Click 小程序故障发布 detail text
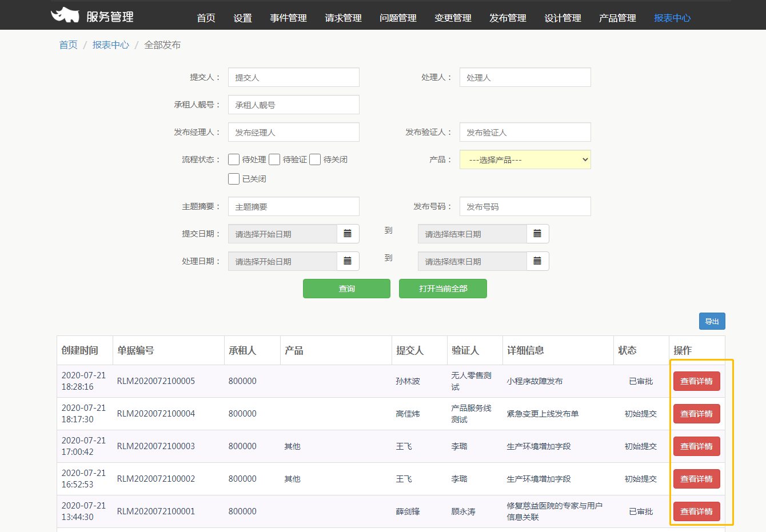Image resolution: width=766 pixels, height=532 pixels. pos(534,381)
